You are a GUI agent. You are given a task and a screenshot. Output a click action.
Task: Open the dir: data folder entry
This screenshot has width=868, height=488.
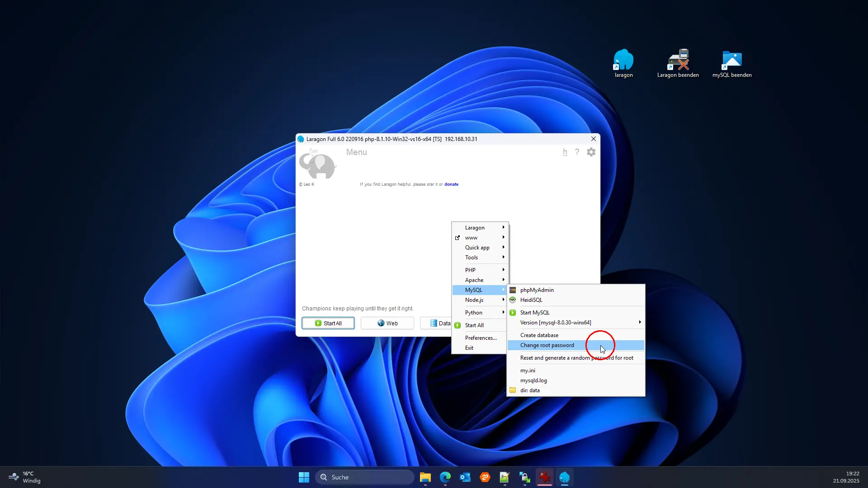pyautogui.click(x=529, y=390)
